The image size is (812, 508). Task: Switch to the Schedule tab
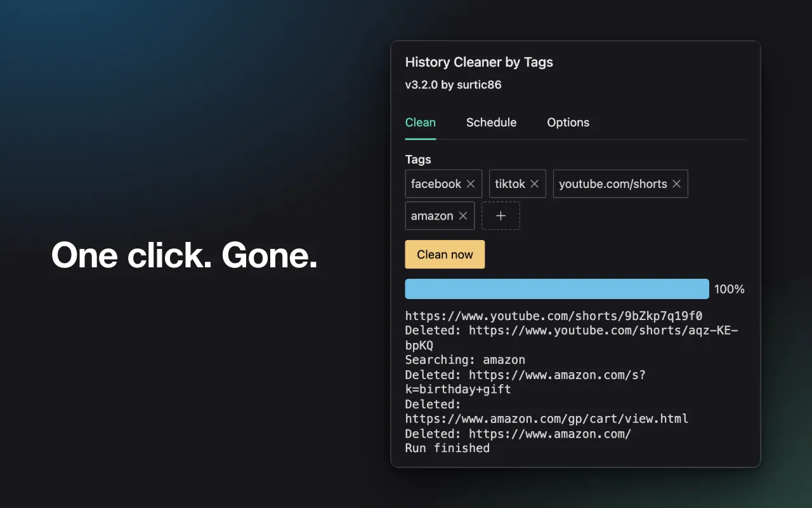pyautogui.click(x=492, y=123)
